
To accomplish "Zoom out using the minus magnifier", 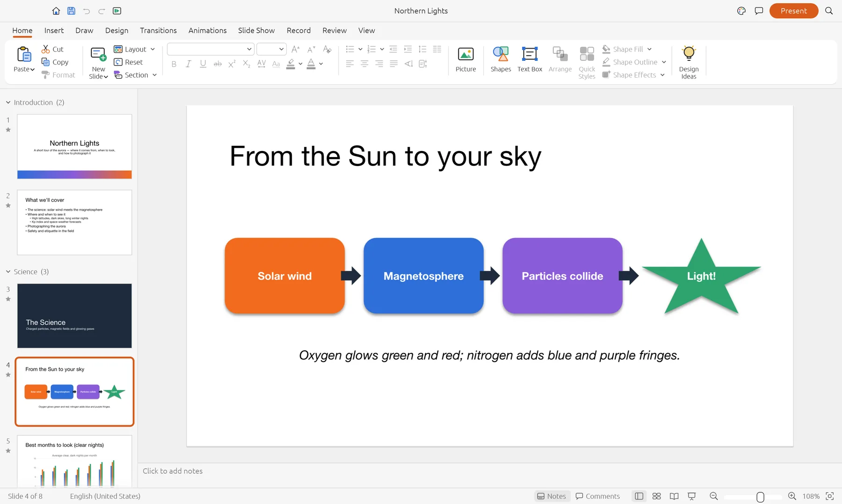I will click(x=713, y=496).
